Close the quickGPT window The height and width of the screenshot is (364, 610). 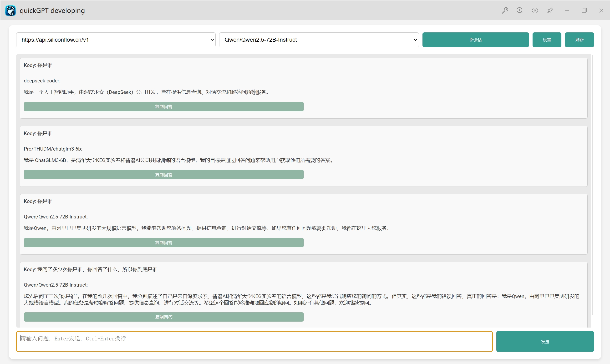point(601,10)
